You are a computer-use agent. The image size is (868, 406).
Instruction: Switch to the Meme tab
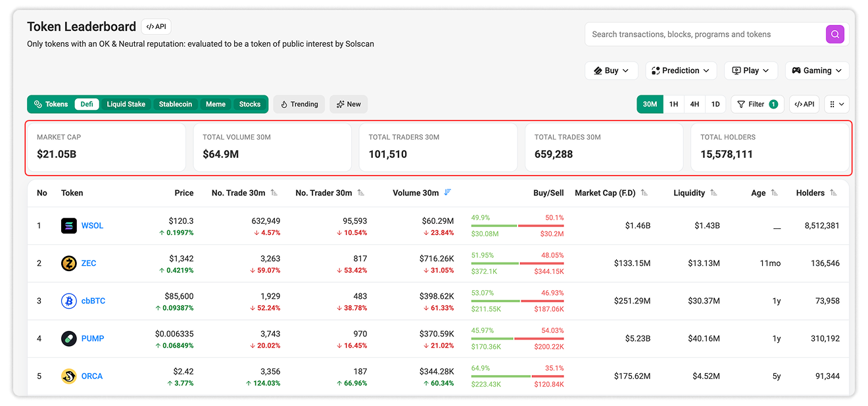(215, 104)
